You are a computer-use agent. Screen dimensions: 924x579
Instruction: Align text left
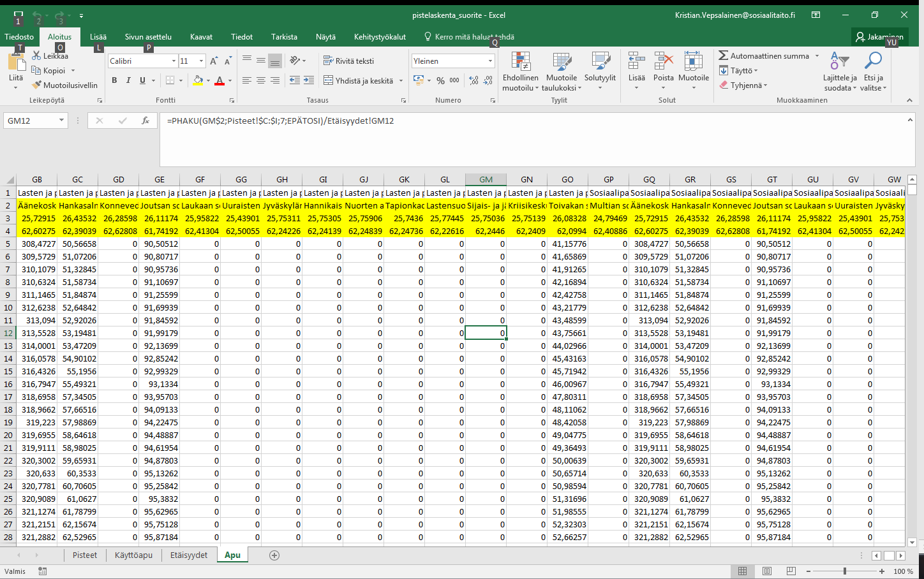pos(247,80)
